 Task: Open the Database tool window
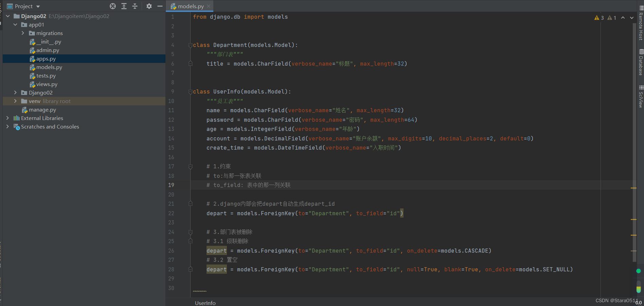click(x=641, y=62)
